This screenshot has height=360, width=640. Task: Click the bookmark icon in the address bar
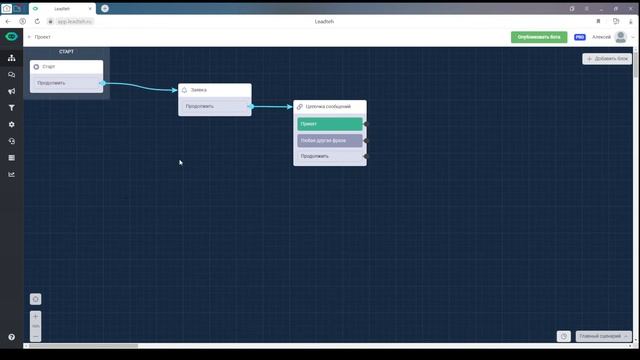click(x=598, y=21)
